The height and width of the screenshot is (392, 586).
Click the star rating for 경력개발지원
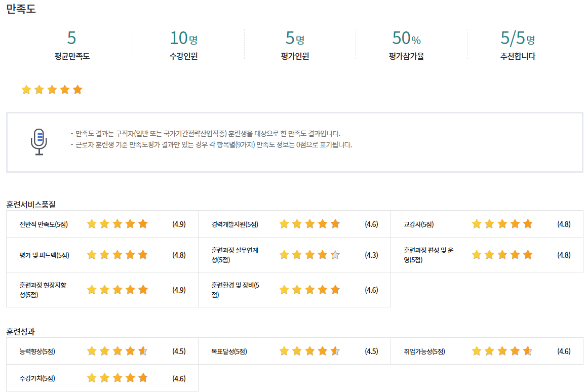[x=310, y=224]
